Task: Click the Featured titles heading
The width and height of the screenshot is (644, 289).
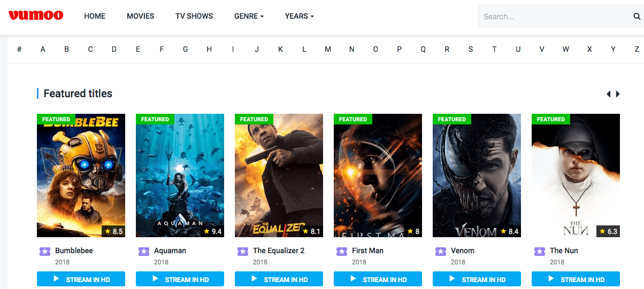Action: coord(78,93)
